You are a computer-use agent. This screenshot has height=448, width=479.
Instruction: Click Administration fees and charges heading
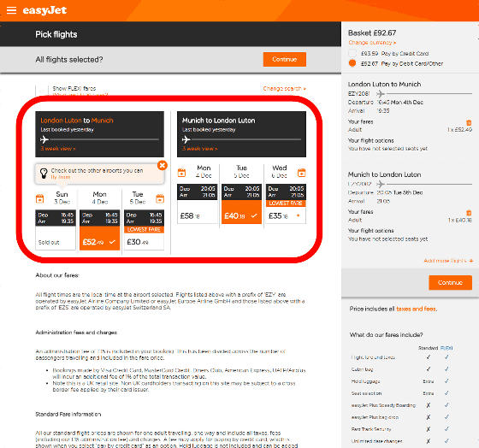76,333
